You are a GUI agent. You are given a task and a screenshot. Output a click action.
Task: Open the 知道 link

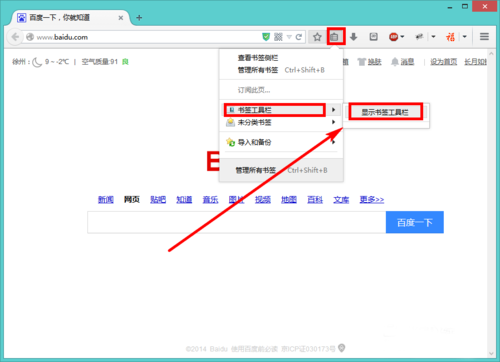coord(184,199)
